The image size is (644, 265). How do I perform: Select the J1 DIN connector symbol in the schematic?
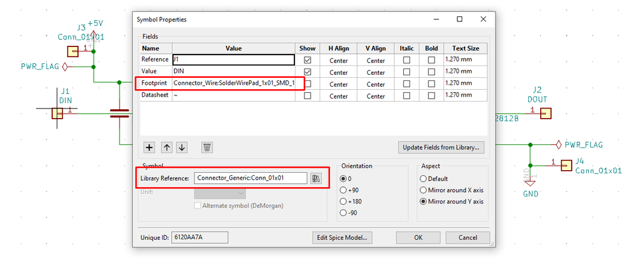pyautogui.click(x=57, y=113)
